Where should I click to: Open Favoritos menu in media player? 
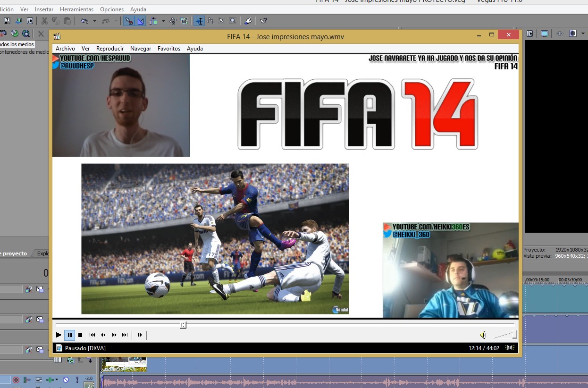click(169, 49)
